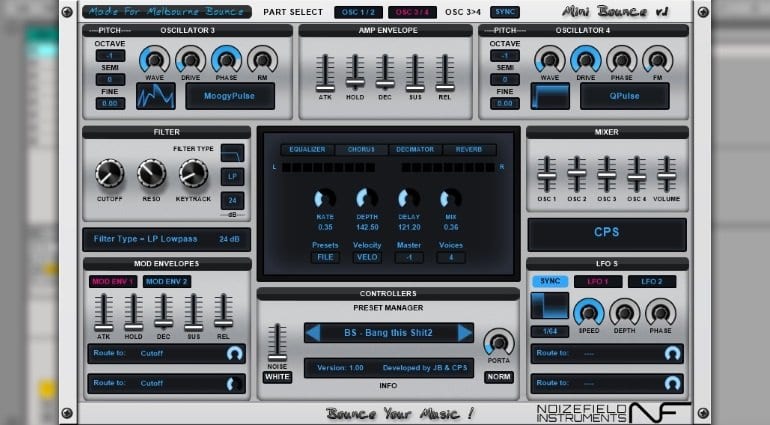This screenshot has height=425, width=770.
Task: Adjust Oscillator 3 PHASE knob
Action: tap(226, 59)
